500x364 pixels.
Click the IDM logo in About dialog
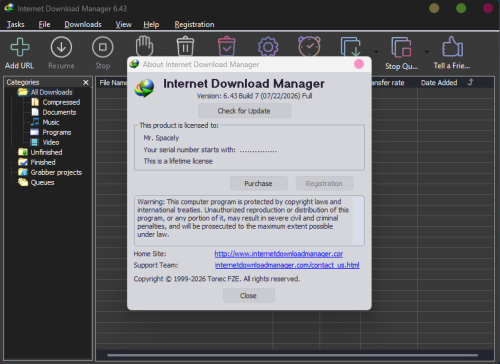(x=144, y=88)
